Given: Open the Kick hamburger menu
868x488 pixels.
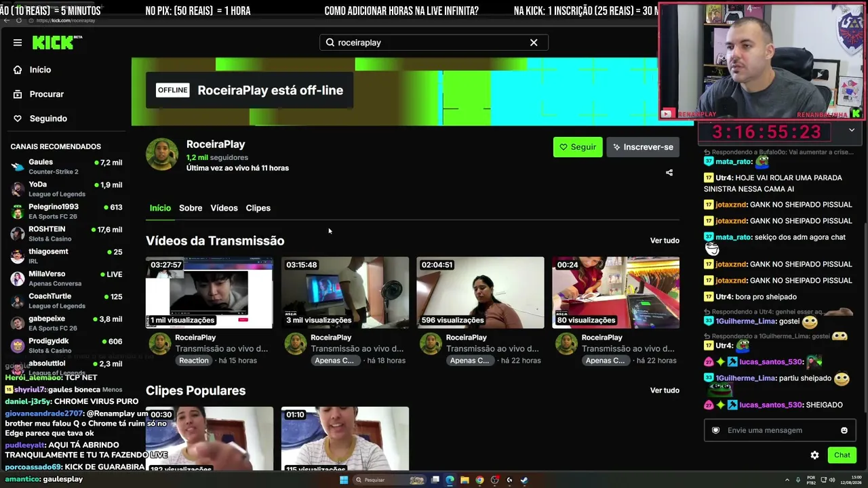Looking at the screenshot, I should coord(18,43).
